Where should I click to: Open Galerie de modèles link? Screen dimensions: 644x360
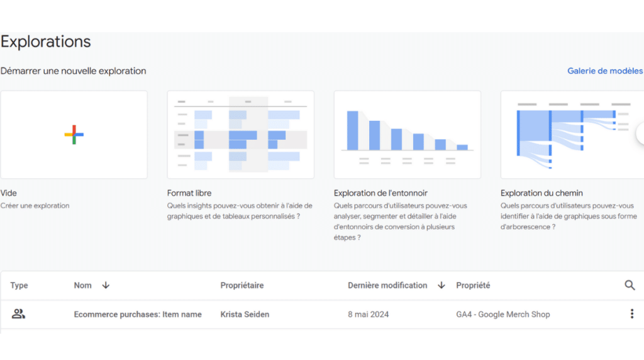point(605,70)
